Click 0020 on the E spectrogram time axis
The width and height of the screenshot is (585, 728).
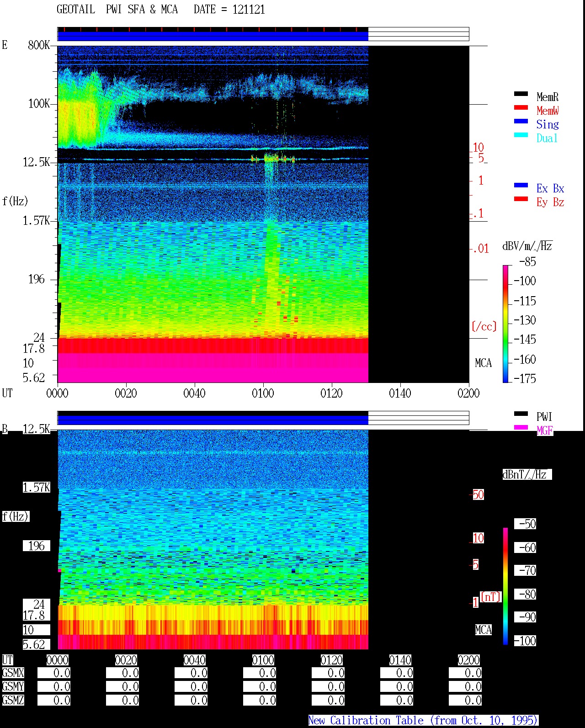(126, 393)
